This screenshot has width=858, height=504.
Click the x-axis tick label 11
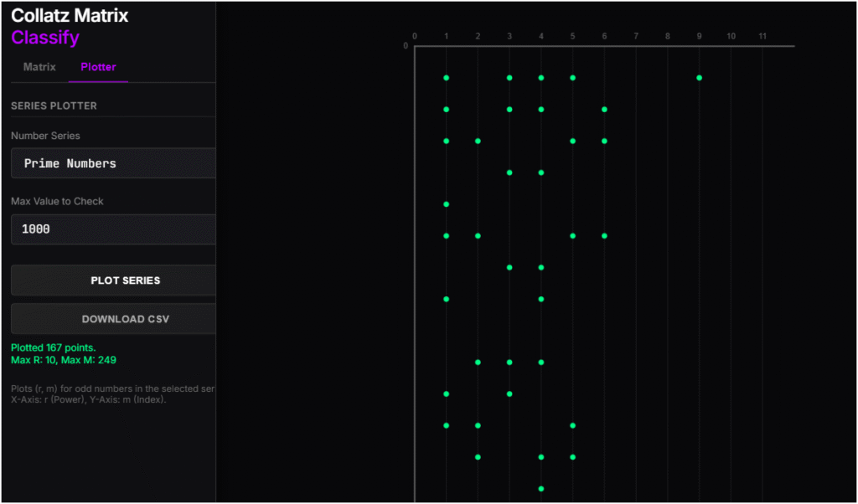point(762,37)
